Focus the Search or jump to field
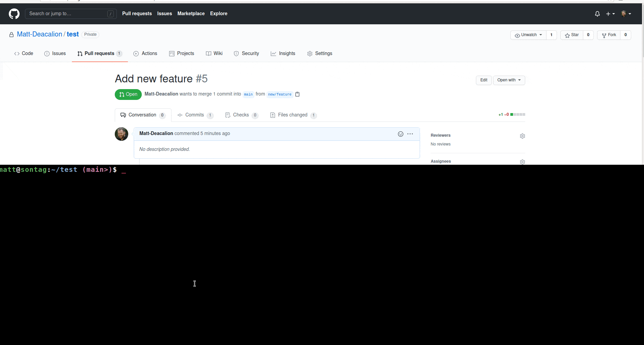 coord(71,14)
